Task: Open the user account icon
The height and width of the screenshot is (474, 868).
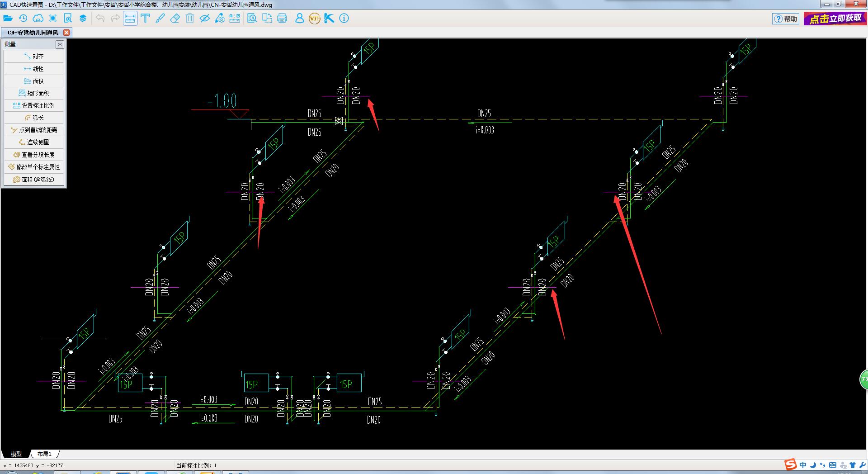Action: [299, 19]
